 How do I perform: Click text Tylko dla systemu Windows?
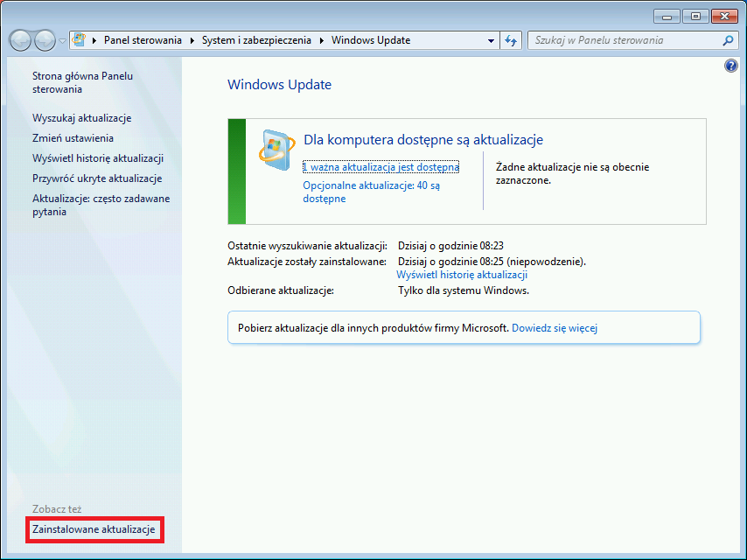pyautogui.click(x=464, y=290)
